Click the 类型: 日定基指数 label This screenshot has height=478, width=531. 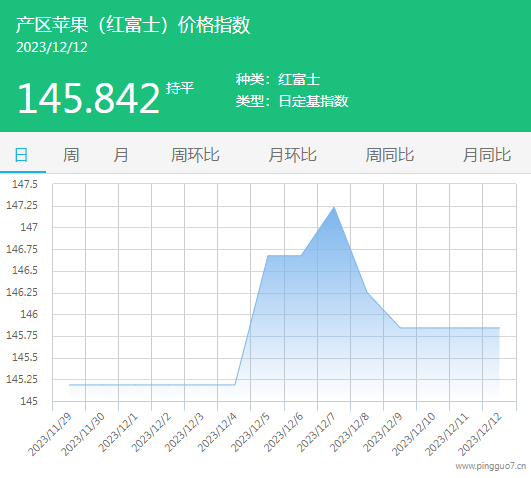(x=292, y=101)
